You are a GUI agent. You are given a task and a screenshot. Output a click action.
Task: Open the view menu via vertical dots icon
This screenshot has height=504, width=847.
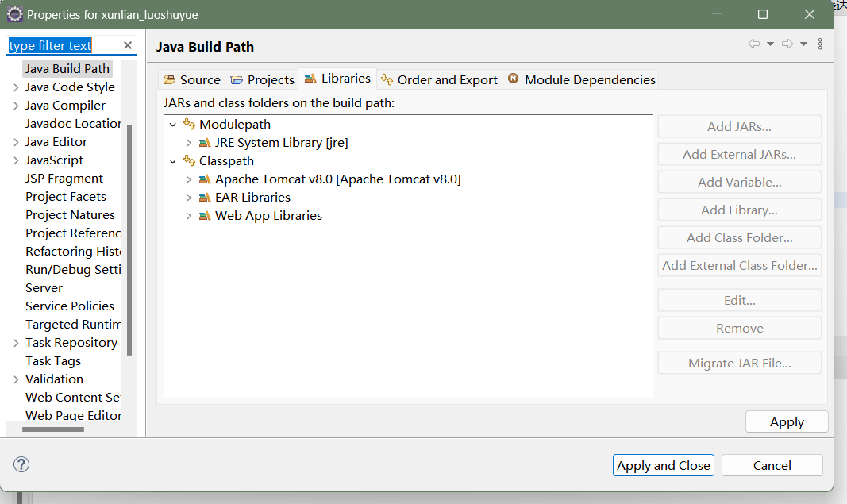[820, 44]
